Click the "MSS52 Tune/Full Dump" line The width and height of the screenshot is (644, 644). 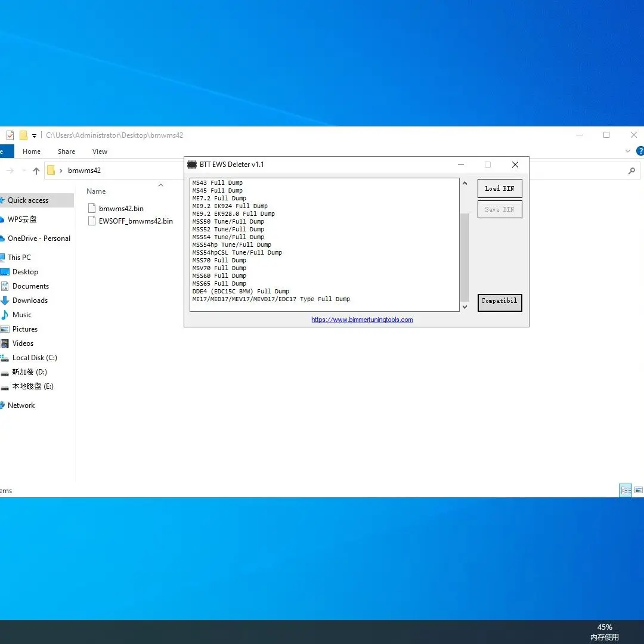coord(228,230)
